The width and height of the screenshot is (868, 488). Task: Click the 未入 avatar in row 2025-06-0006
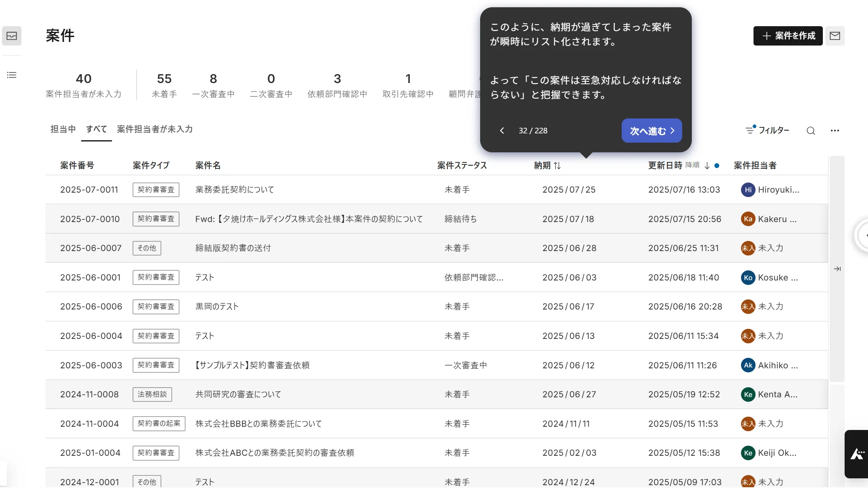(748, 307)
